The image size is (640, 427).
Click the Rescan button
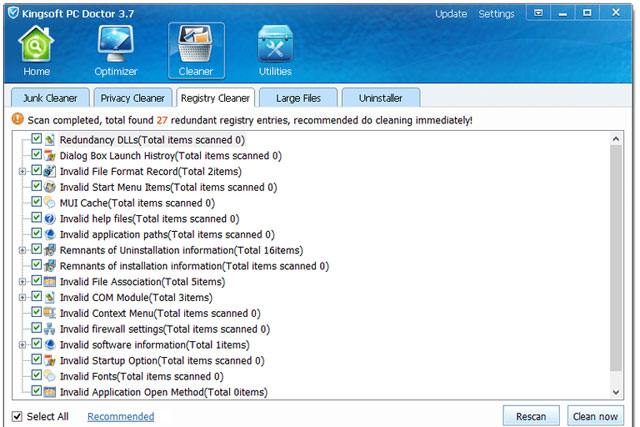tap(531, 416)
